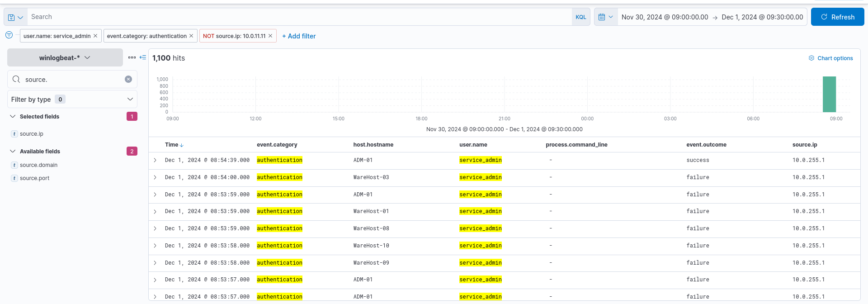Collapse the fields sidebar
868x304 pixels.
point(143,57)
